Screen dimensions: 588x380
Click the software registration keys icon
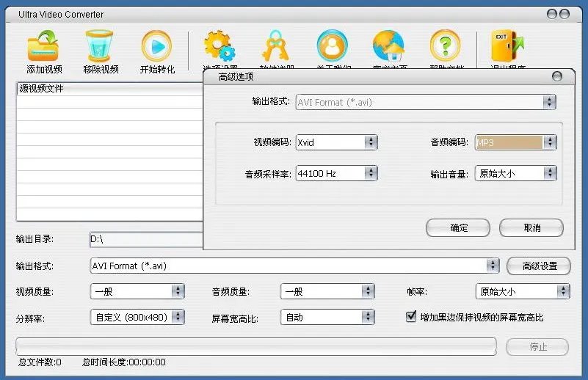click(x=275, y=46)
